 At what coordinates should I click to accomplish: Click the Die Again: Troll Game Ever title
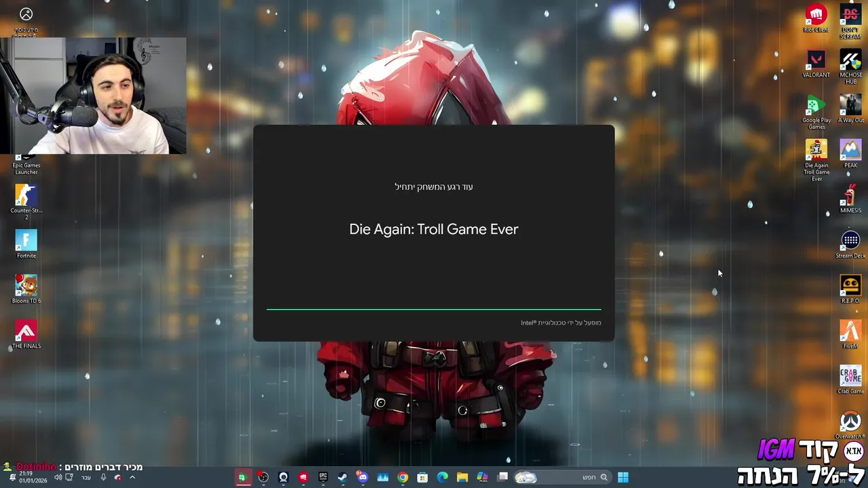click(434, 229)
